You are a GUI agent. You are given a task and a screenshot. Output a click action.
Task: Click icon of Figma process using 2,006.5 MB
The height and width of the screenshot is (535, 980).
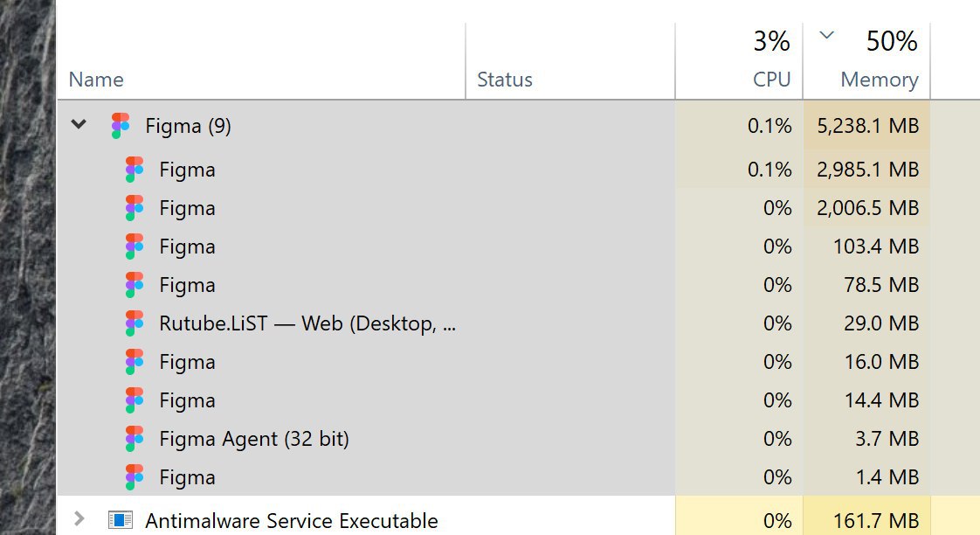pyautogui.click(x=135, y=208)
